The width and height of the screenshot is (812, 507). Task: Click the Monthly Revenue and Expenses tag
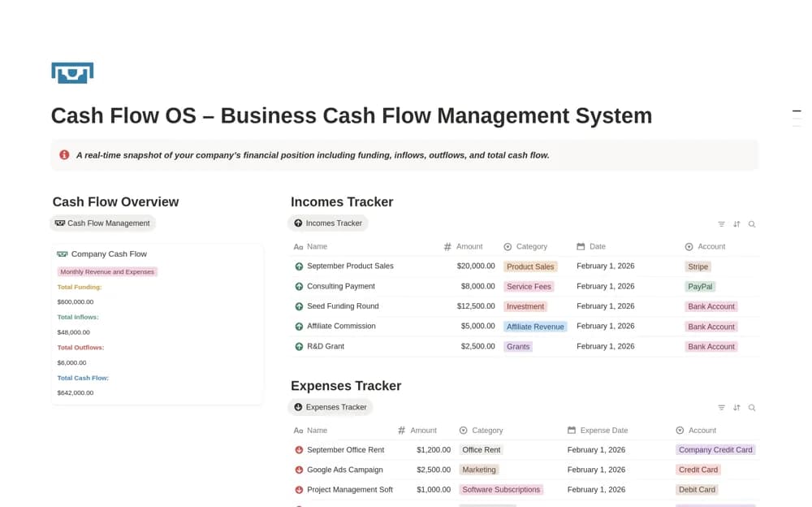[x=107, y=271]
